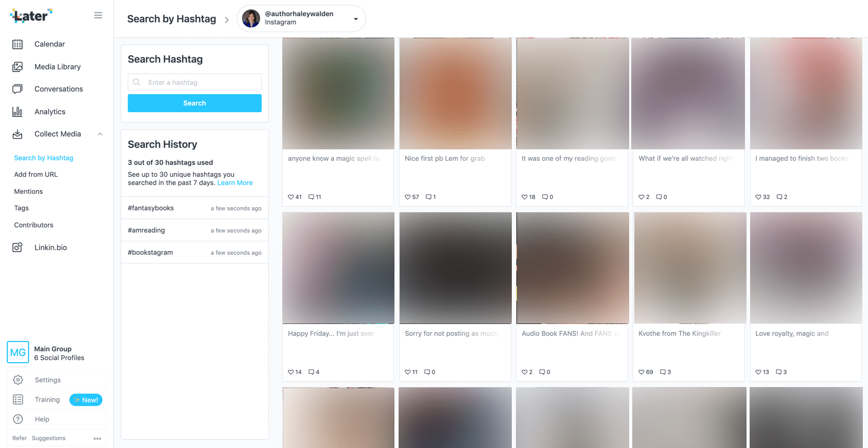
Task: Go to Settings in the sidebar
Action: (48, 380)
